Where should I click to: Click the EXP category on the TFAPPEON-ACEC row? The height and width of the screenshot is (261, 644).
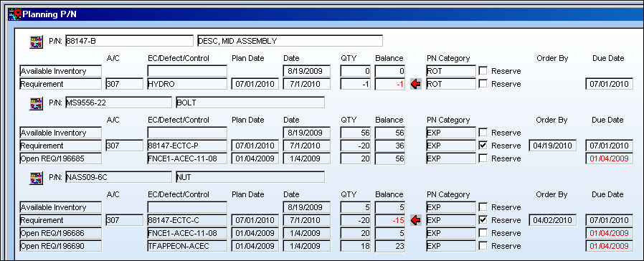(451, 246)
